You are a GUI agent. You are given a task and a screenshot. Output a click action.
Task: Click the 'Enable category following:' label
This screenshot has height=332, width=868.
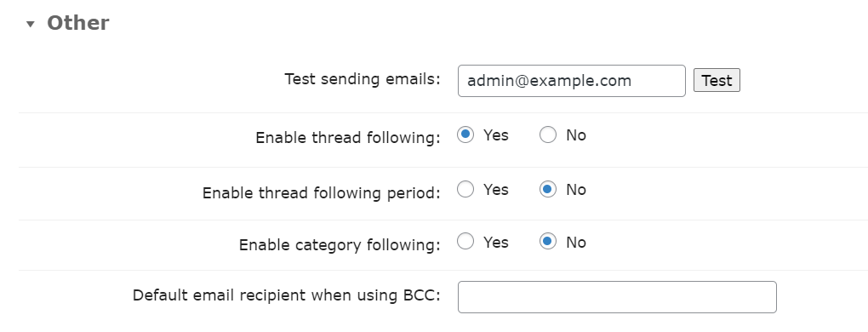coord(340,244)
